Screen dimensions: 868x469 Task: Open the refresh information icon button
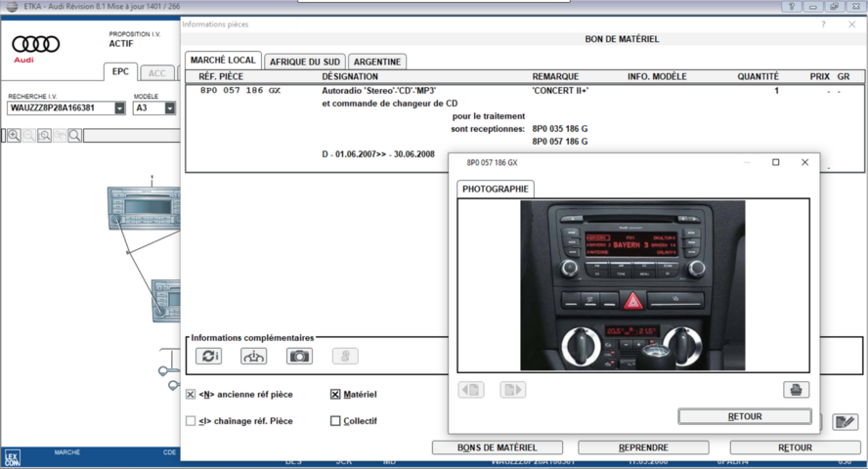pos(209,356)
